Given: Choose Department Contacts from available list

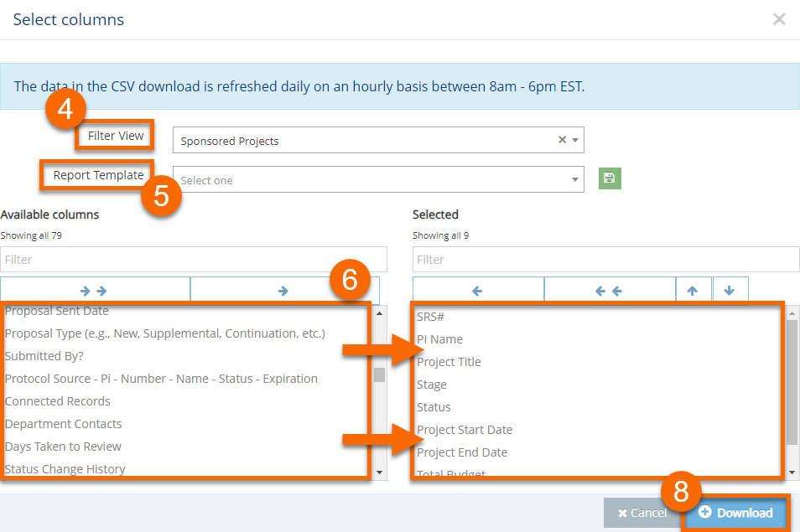Looking at the screenshot, I should pos(64,424).
